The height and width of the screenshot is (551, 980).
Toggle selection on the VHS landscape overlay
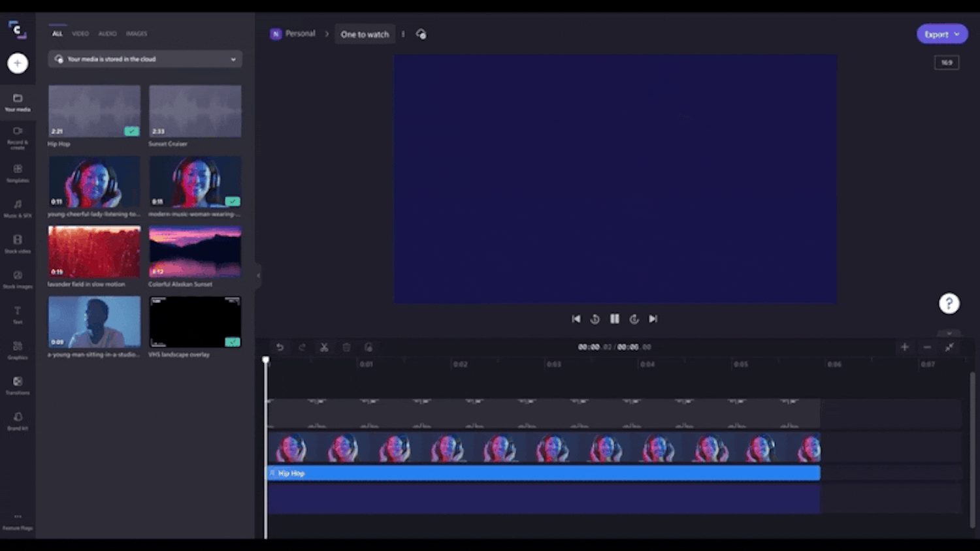[x=233, y=342]
